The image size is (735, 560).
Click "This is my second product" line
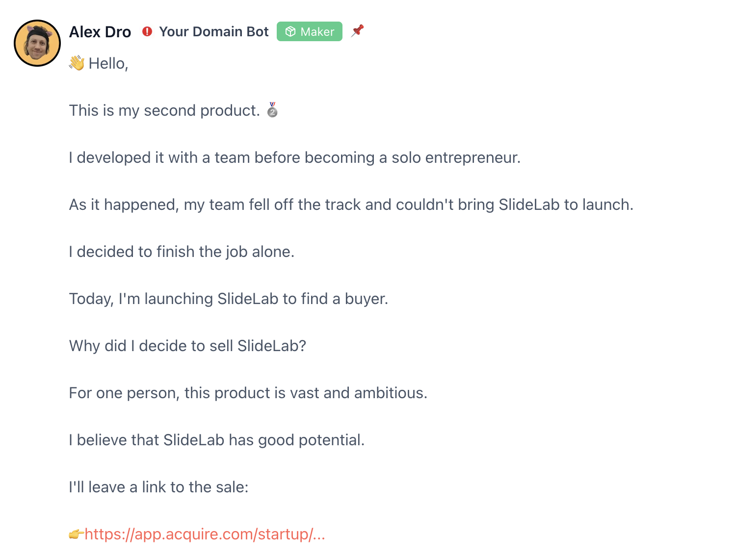[x=164, y=111]
